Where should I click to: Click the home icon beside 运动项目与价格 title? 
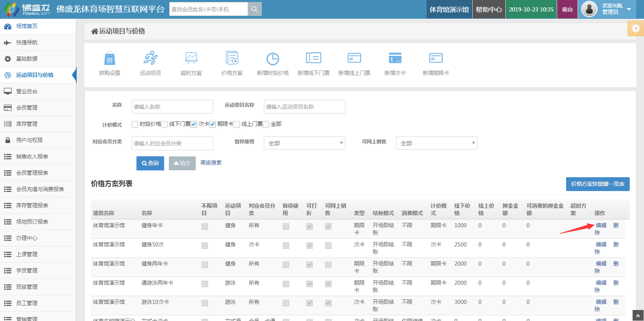[95, 31]
